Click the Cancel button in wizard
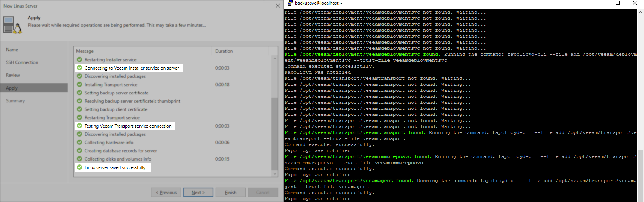 click(263, 192)
